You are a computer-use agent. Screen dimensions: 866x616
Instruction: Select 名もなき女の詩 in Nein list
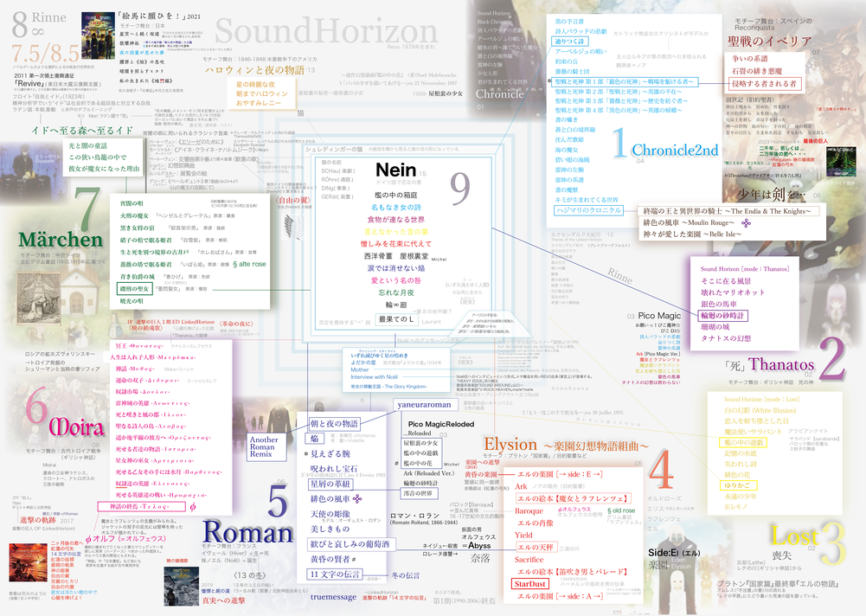pyautogui.click(x=395, y=207)
